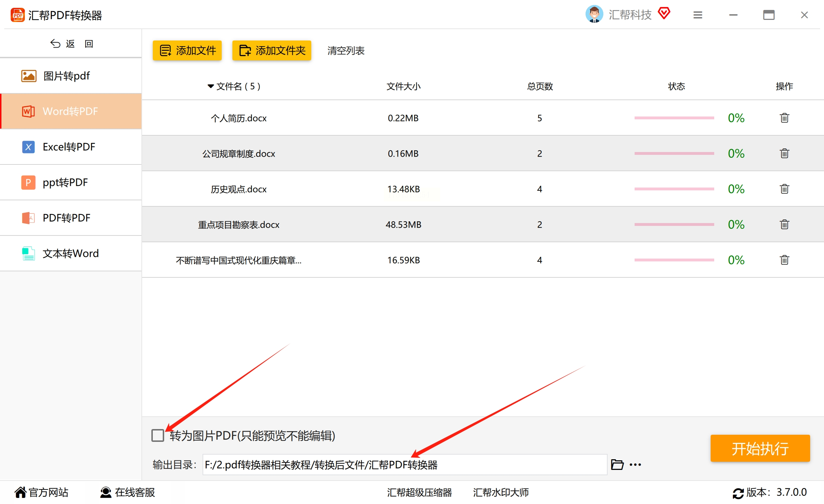Click the red VIP diamond icon
This screenshot has width=824, height=504.
(x=664, y=13)
